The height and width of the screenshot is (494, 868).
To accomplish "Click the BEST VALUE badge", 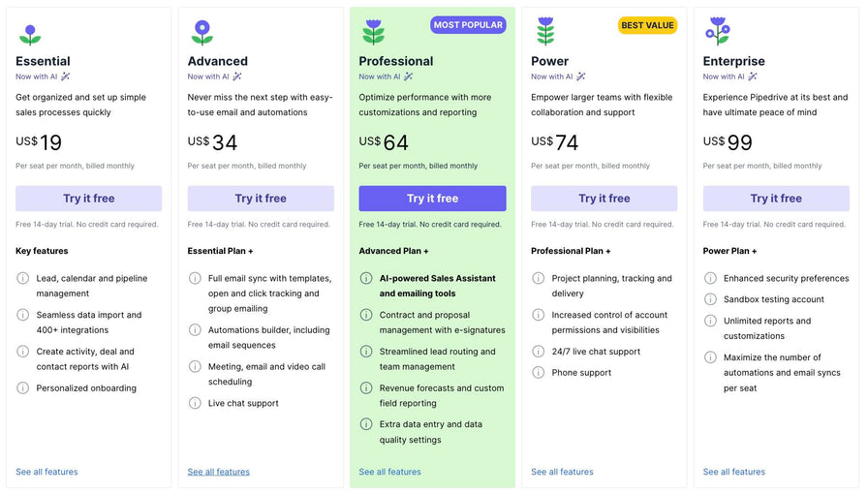I will 647,25.
